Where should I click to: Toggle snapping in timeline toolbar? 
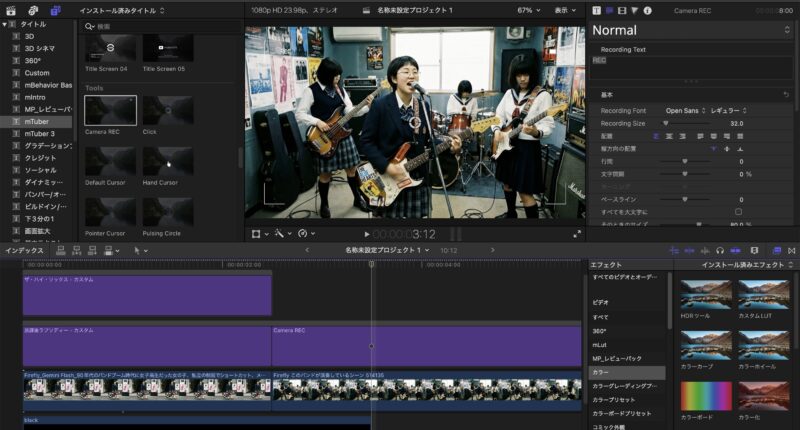coord(735,250)
